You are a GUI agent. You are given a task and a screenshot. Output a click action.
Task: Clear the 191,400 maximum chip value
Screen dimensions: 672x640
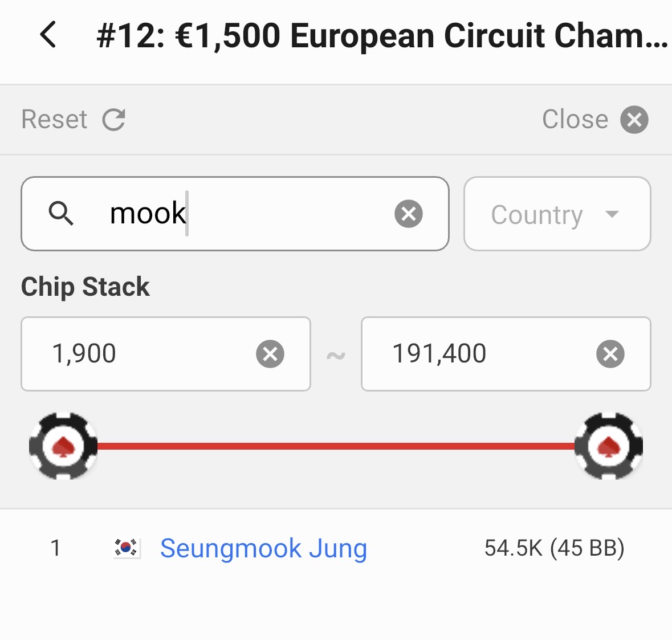tap(610, 354)
